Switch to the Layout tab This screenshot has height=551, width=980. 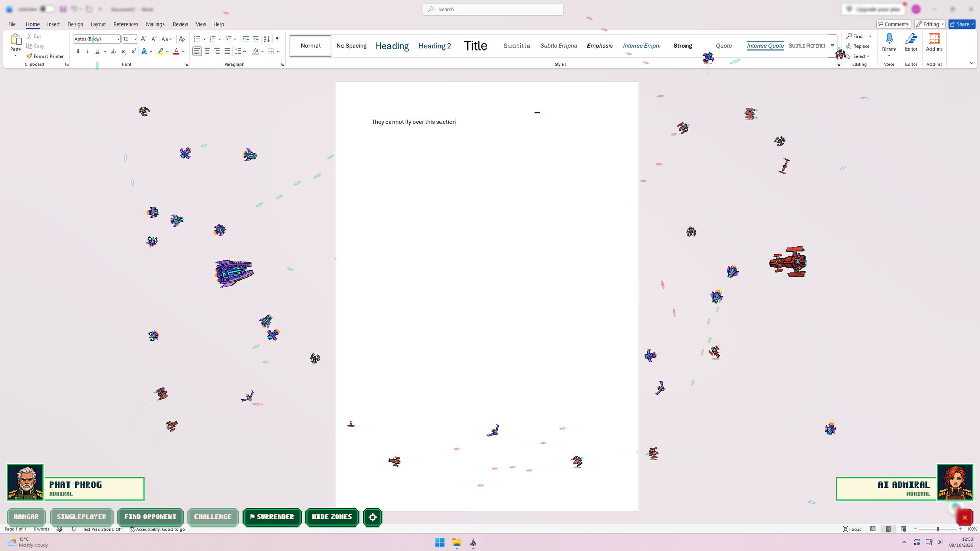pos(98,24)
